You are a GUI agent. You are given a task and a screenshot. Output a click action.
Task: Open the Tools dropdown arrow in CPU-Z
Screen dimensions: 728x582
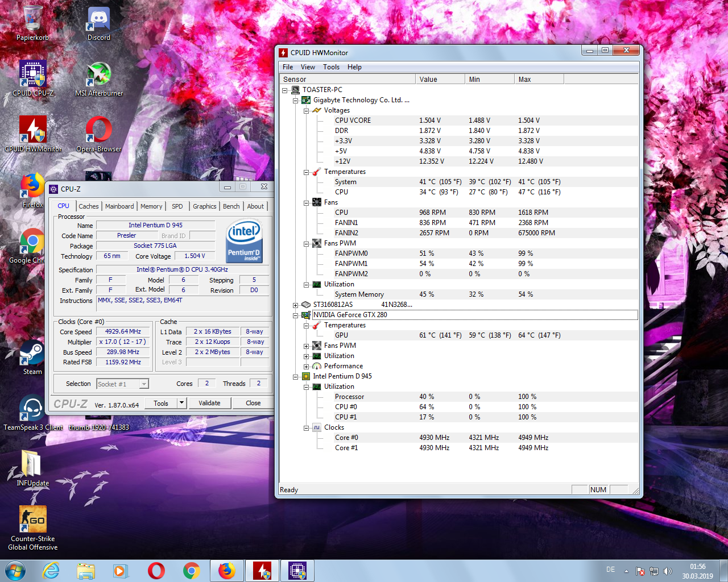(181, 403)
